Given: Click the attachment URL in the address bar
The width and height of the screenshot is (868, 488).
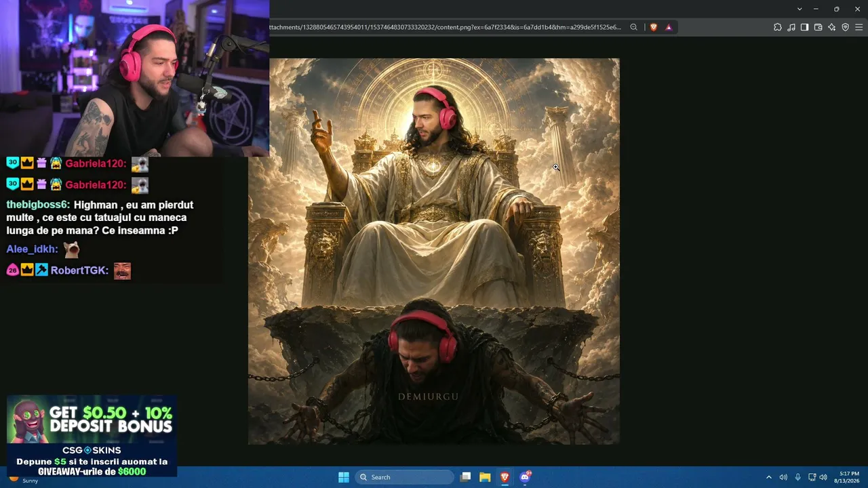Looking at the screenshot, I should [x=446, y=27].
